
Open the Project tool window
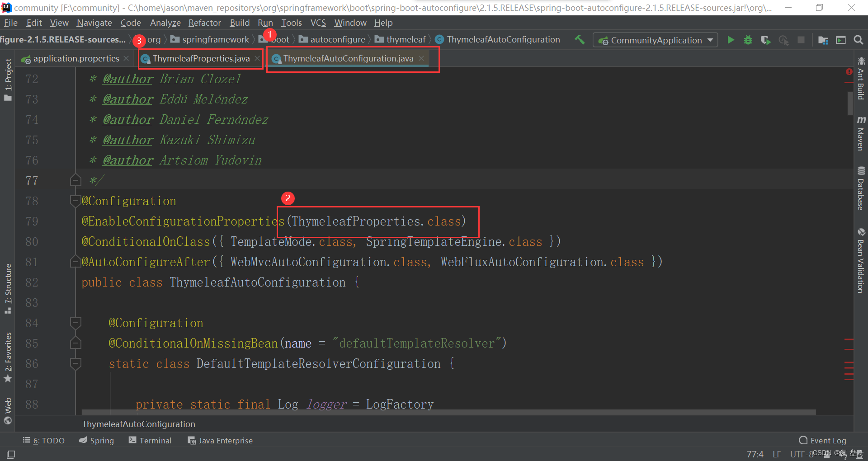tap(8, 80)
